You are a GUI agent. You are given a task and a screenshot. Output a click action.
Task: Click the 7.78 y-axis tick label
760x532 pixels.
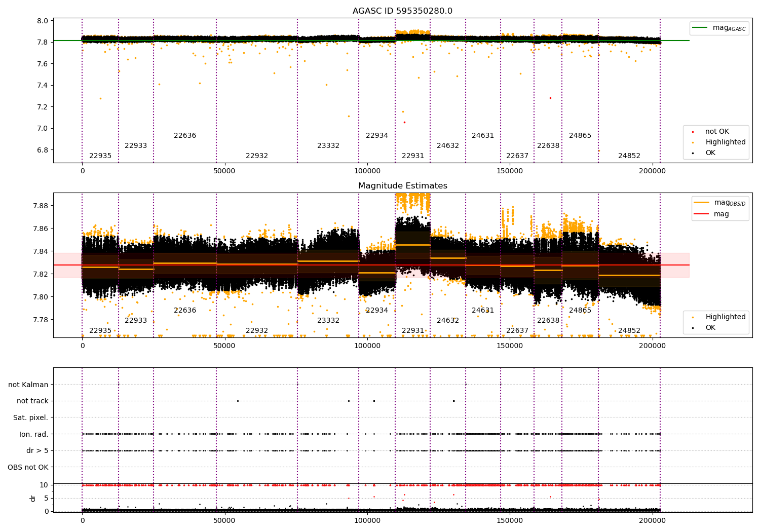(41, 320)
